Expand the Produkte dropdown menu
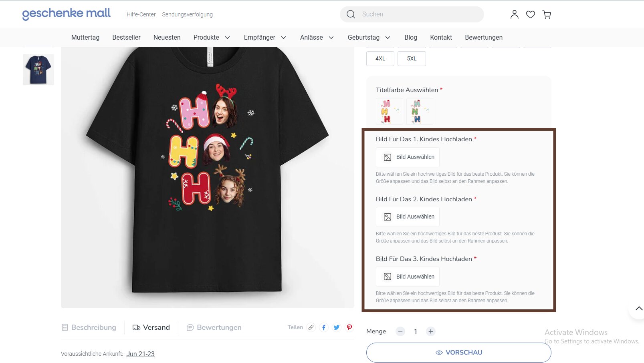Screen dimensions: 644x363 tap(212, 38)
